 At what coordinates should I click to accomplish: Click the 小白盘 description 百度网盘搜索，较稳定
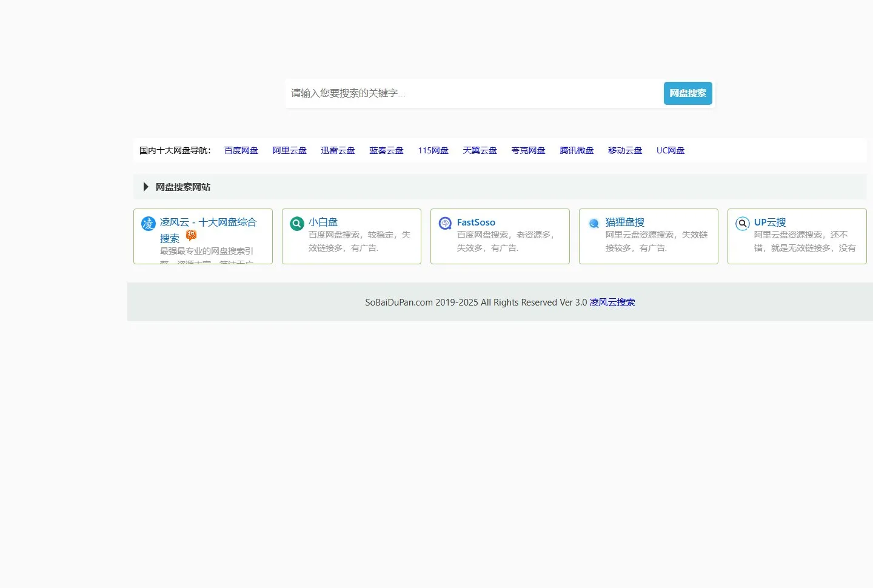[360, 241]
